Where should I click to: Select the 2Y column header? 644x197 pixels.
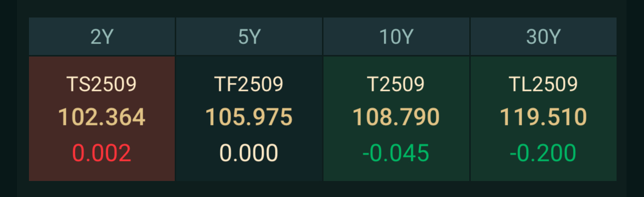[102, 36]
